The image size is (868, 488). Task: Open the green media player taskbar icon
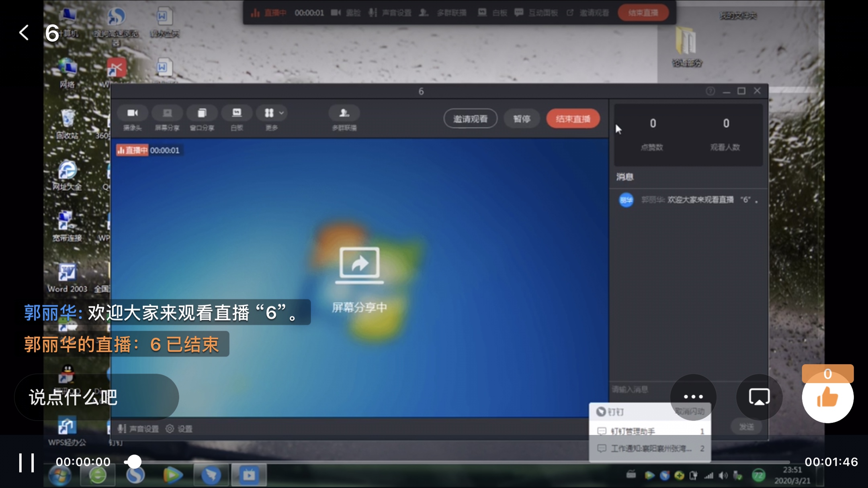pyautogui.click(x=172, y=476)
